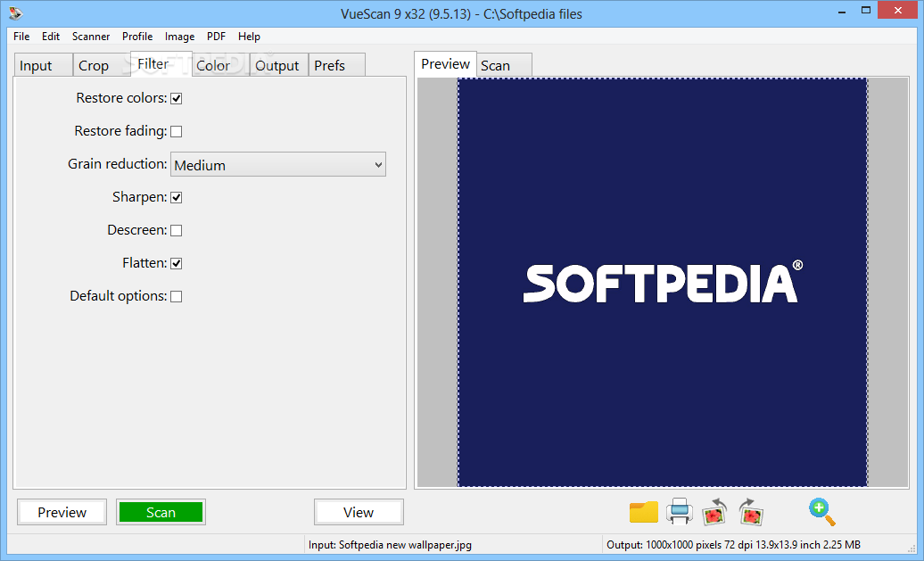Click the Output size info in status bar
Image resolution: width=924 pixels, height=561 pixels.
point(733,545)
